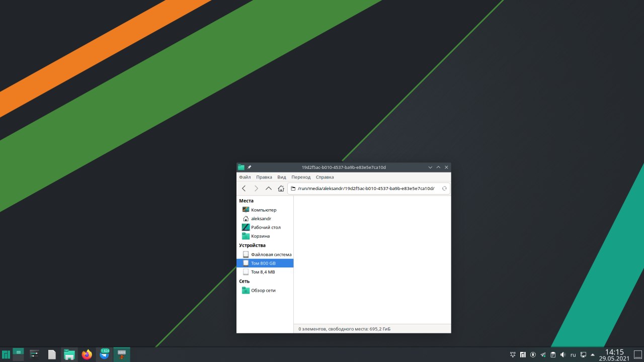Minimize the file manager window

point(430,167)
